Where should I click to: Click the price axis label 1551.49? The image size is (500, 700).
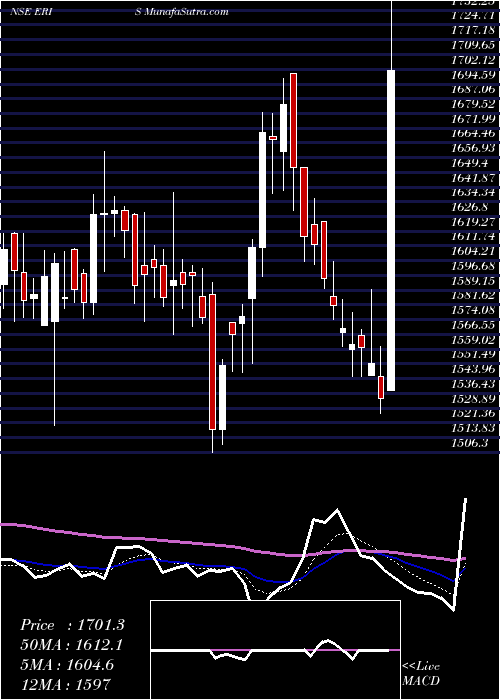click(x=474, y=354)
